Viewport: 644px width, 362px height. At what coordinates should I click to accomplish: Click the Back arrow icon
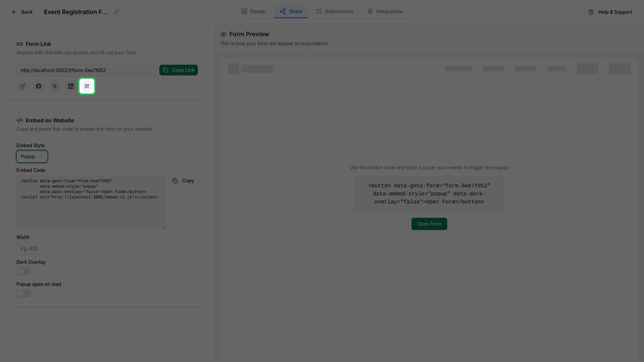click(x=14, y=12)
